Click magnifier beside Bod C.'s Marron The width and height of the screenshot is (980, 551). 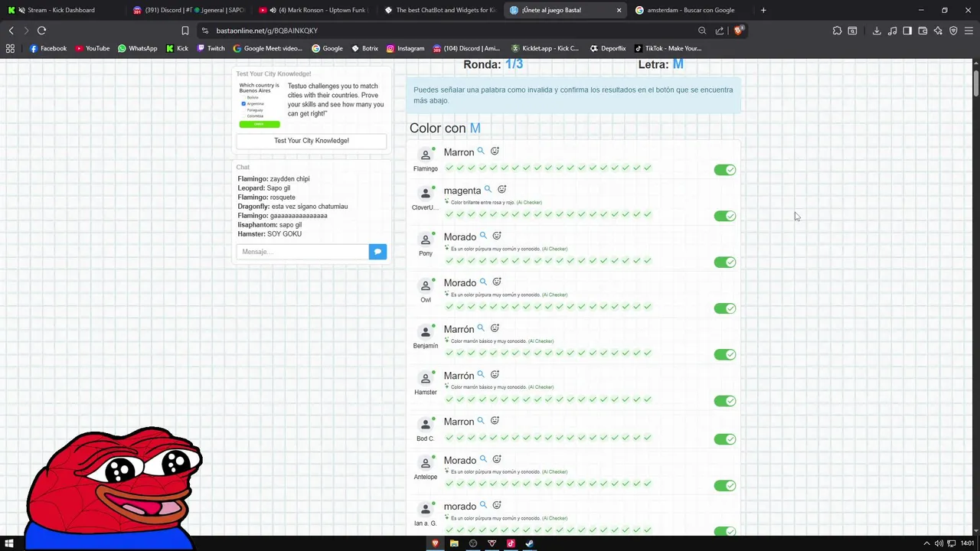coord(481,420)
